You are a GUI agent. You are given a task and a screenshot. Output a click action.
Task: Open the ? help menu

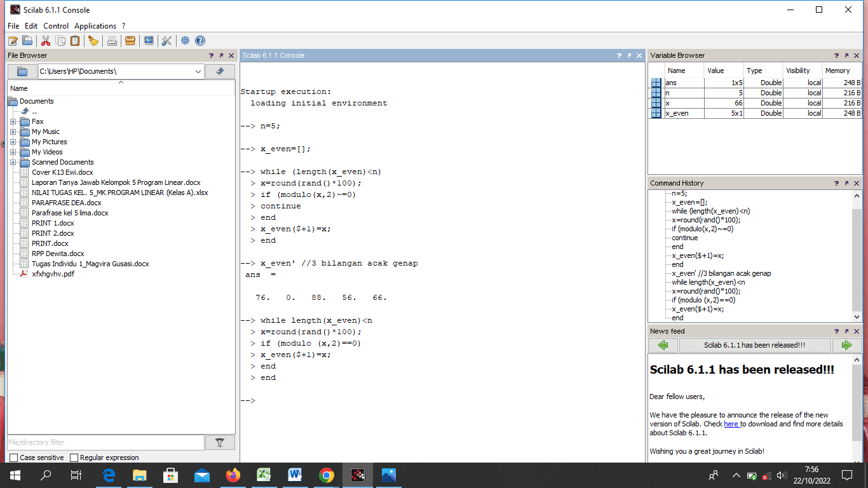[x=124, y=26]
